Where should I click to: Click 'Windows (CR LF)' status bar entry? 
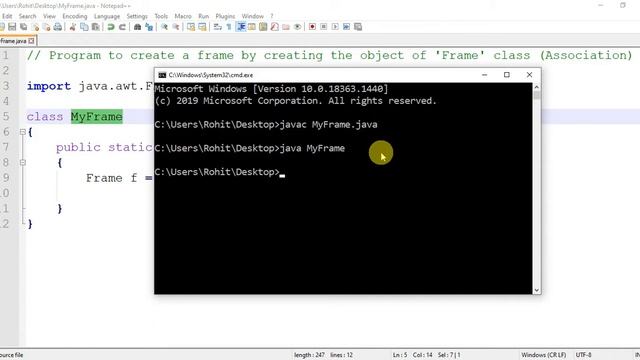[543, 355]
